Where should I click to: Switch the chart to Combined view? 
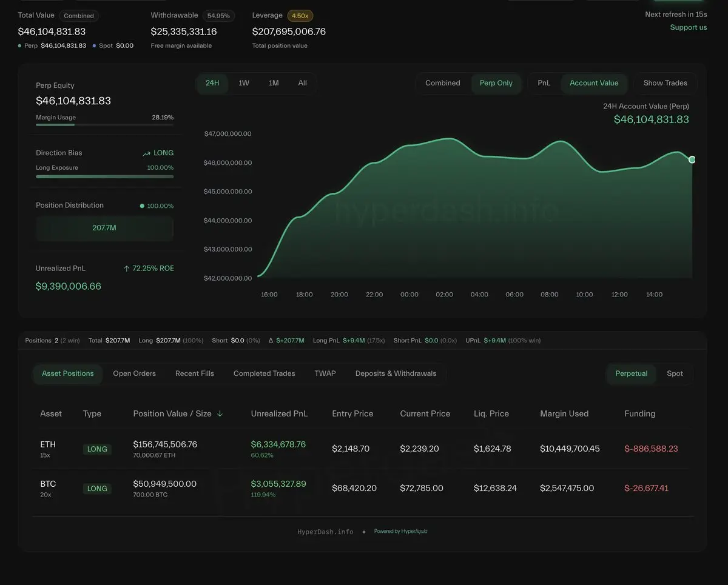click(442, 83)
